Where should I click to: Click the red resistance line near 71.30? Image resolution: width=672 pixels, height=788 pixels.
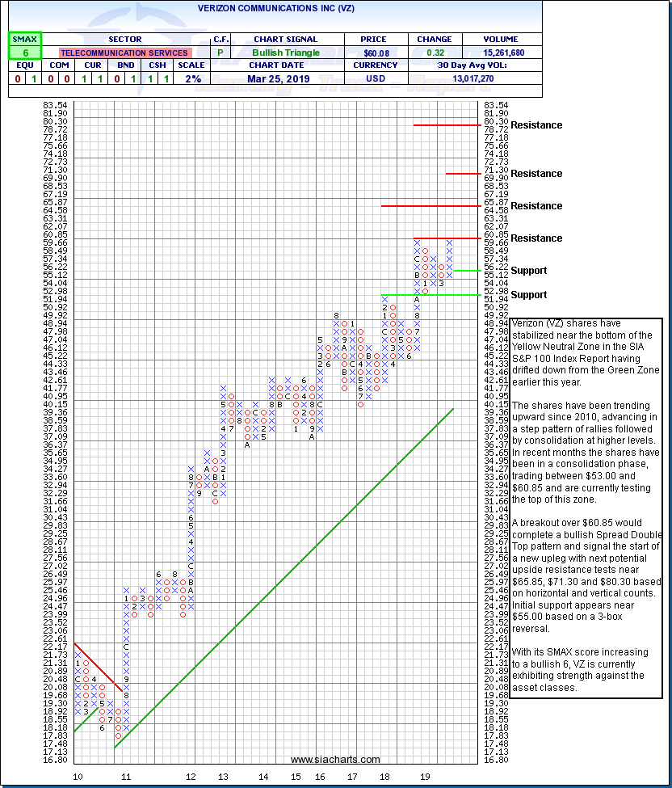(x=462, y=174)
